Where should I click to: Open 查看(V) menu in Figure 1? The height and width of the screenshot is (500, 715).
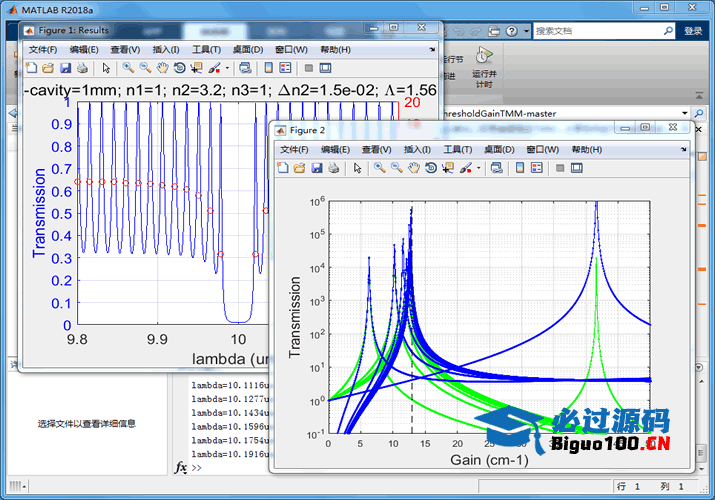pyautogui.click(x=125, y=50)
